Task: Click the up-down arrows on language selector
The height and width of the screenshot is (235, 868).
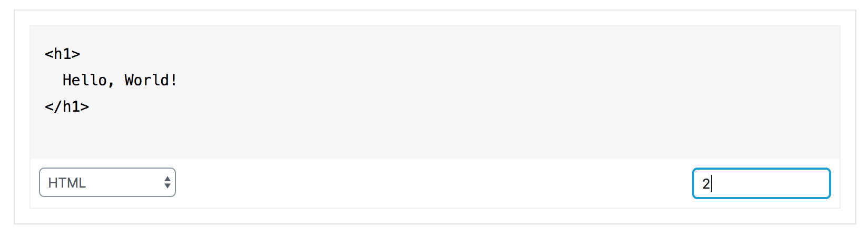Action: [167, 182]
